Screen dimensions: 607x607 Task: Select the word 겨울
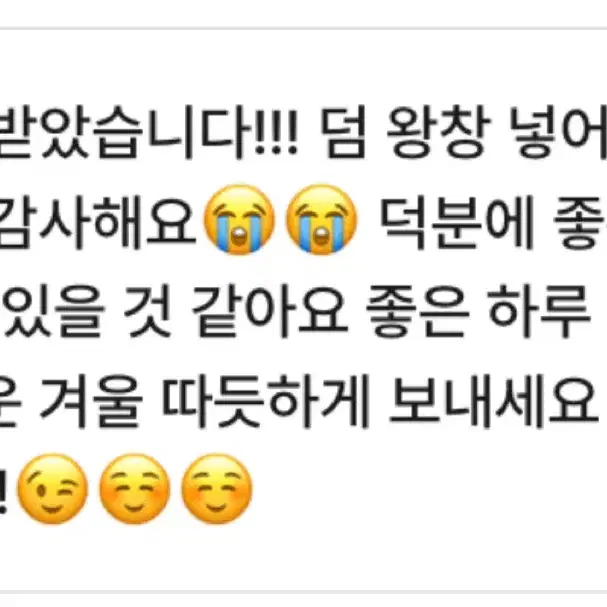pos(91,401)
